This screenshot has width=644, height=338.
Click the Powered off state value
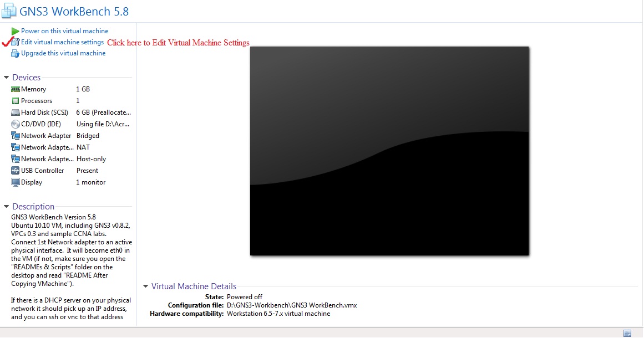(x=245, y=297)
